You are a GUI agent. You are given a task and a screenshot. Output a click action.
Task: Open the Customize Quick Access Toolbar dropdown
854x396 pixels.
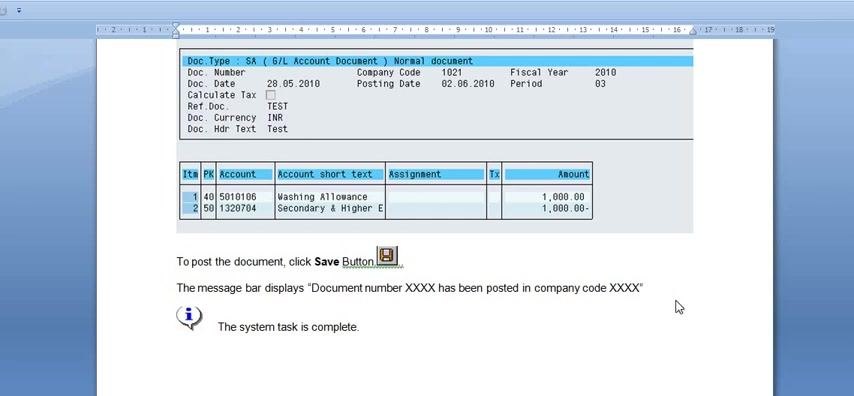click(x=19, y=10)
